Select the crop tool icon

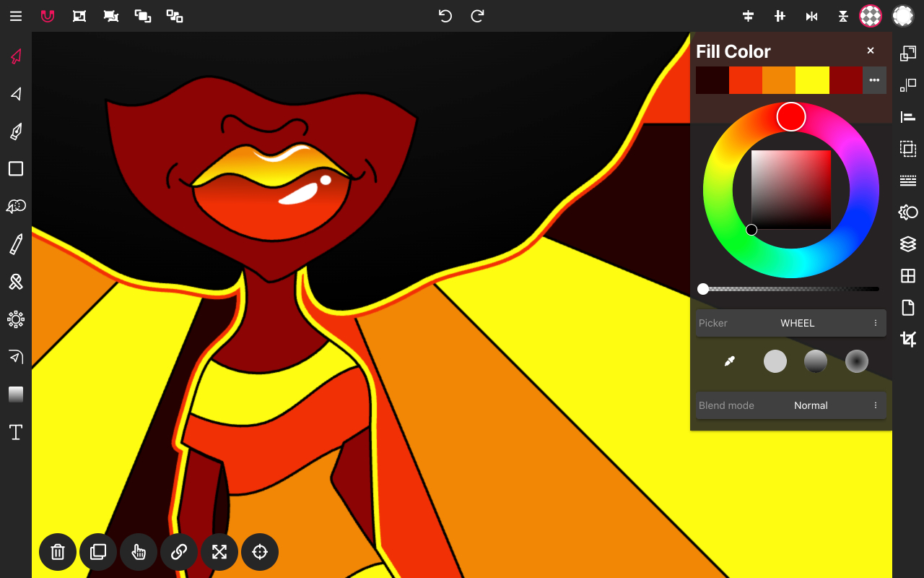pos(908,340)
